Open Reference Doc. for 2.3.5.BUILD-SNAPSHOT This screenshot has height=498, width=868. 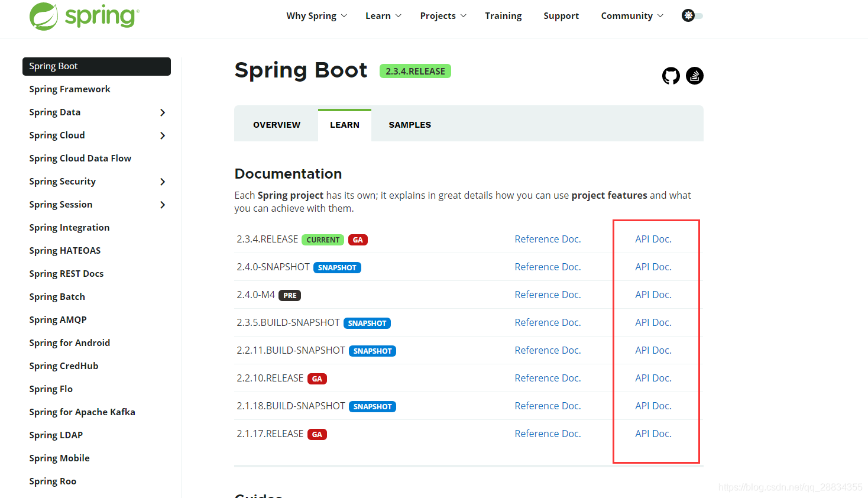click(x=548, y=322)
